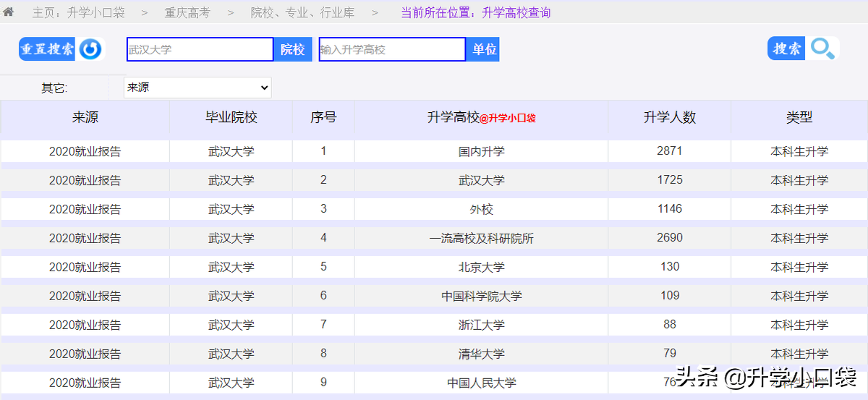Screen dimensions: 868x400
Task: Click the 升学人数 column header
Action: 670,117
